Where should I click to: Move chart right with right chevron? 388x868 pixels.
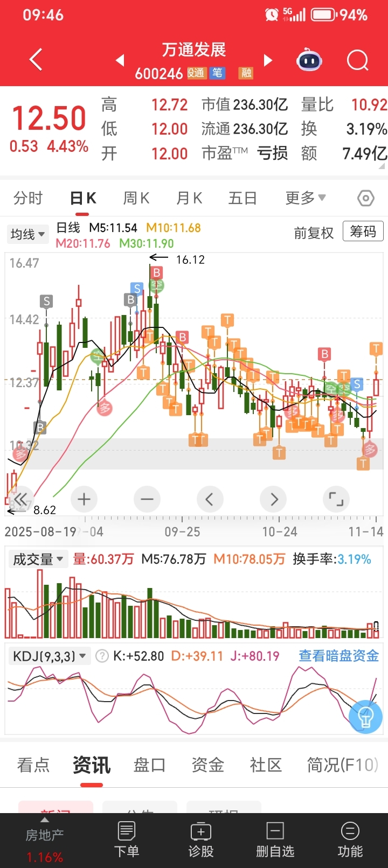(273, 500)
